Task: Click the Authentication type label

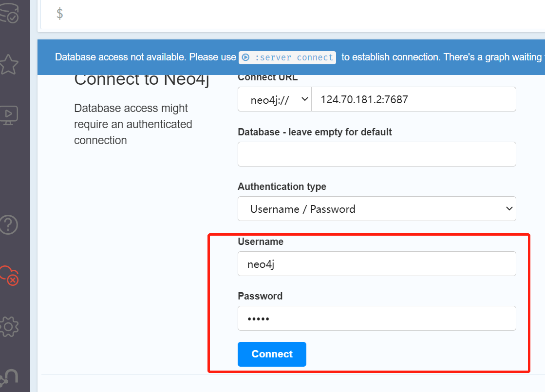Action: click(x=282, y=187)
